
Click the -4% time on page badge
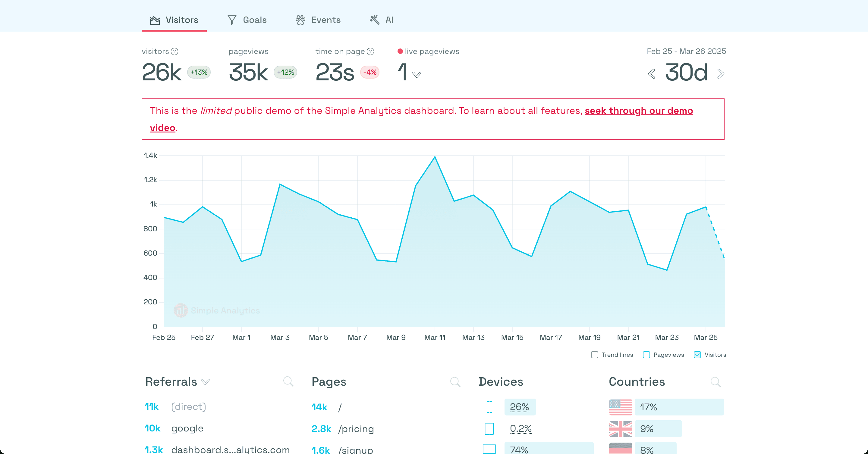(x=370, y=72)
